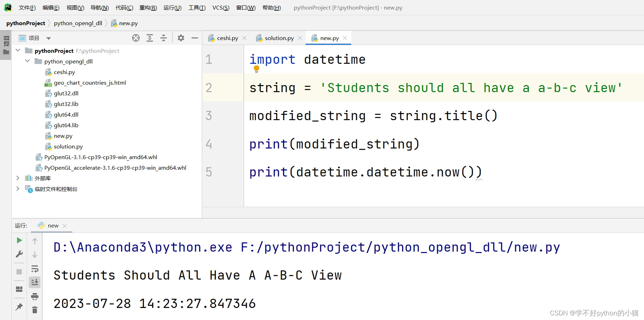The height and width of the screenshot is (320, 644).
Task: Clear the console with trash icon
Action: pos(34,309)
